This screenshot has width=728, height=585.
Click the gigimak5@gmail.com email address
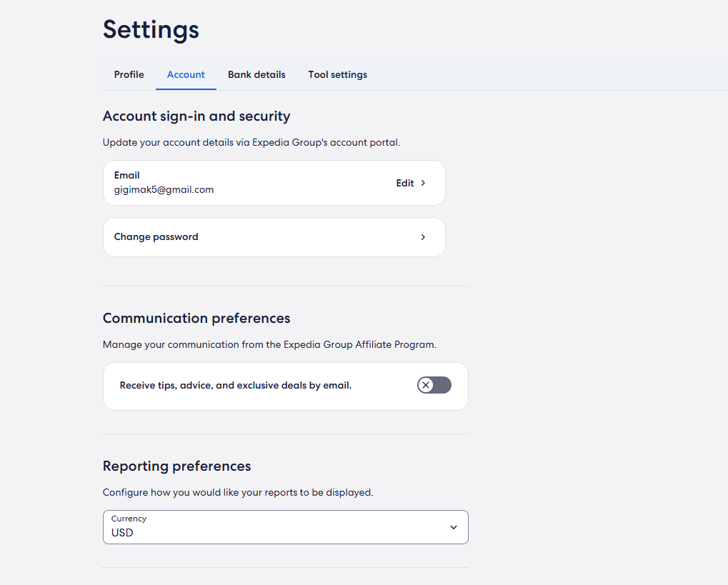164,190
